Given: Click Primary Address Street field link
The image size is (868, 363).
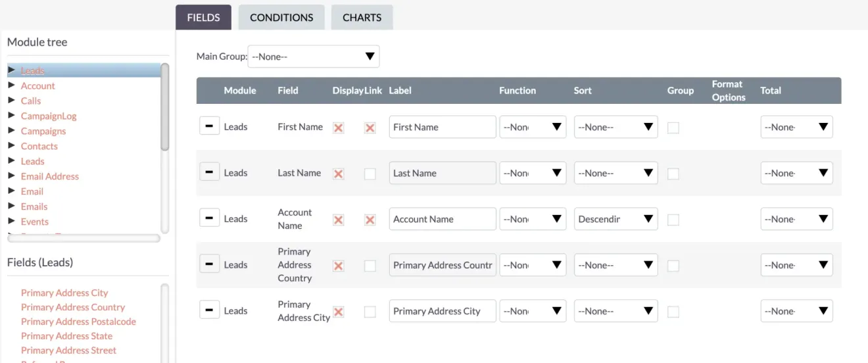Looking at the screenshot, I should 68,351.
